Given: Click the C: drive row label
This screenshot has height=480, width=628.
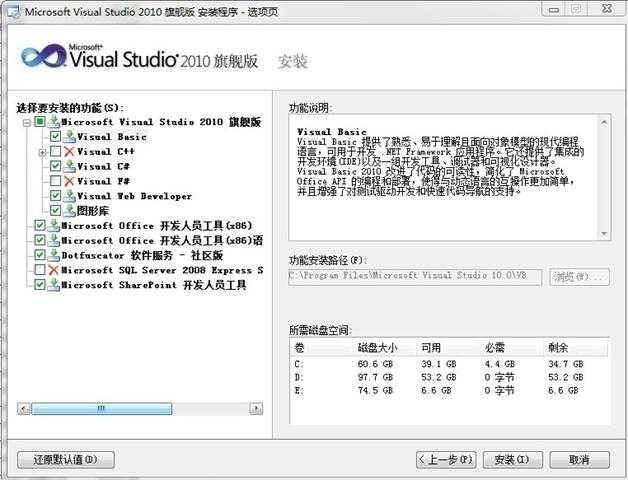Looking at the screenshot, I should point(299,364).
